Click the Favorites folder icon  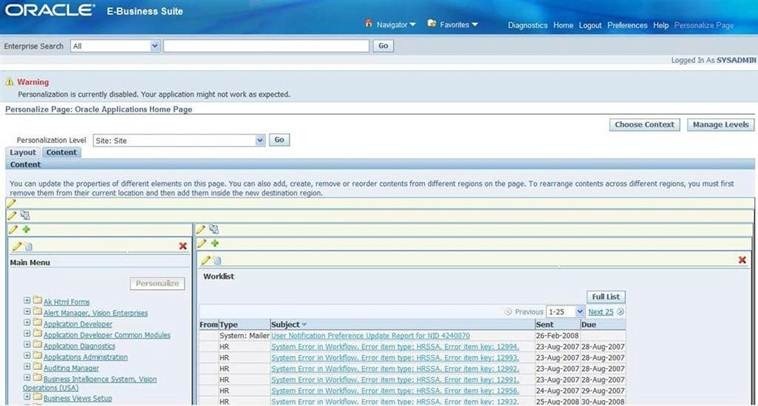coord(432,23)
